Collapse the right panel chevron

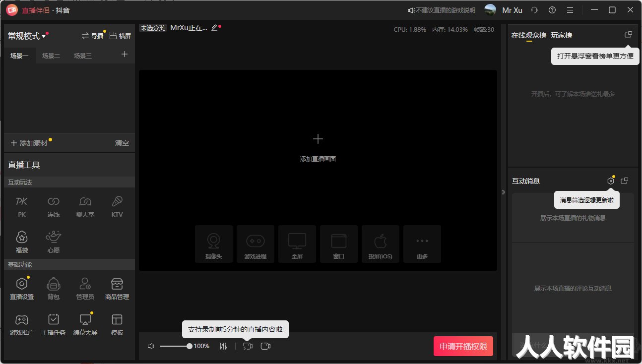(x=503, y=192)
